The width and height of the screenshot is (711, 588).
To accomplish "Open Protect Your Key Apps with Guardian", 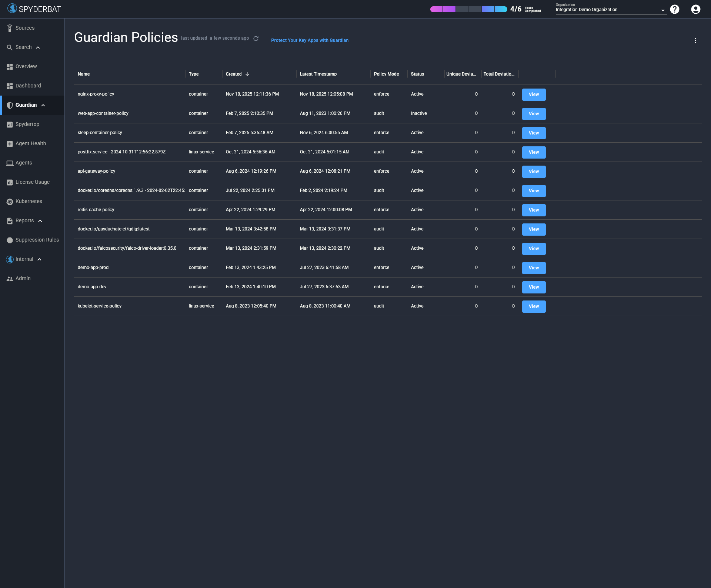I will click(310, 40).
